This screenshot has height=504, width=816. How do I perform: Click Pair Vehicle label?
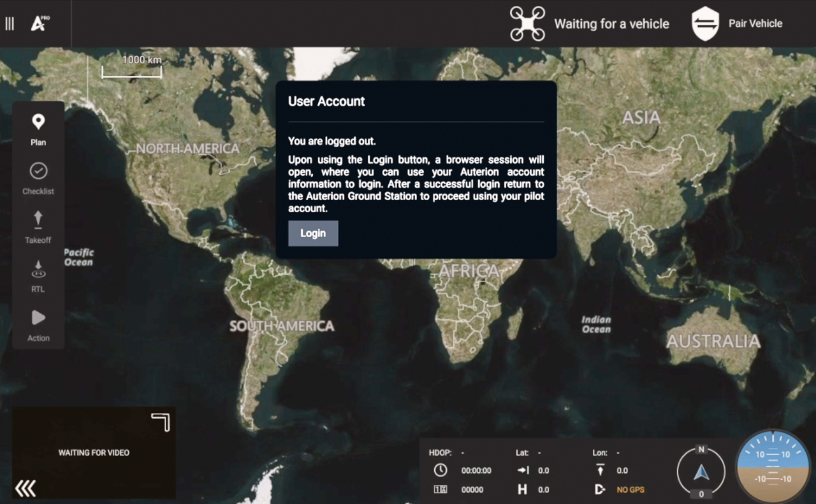755,24
